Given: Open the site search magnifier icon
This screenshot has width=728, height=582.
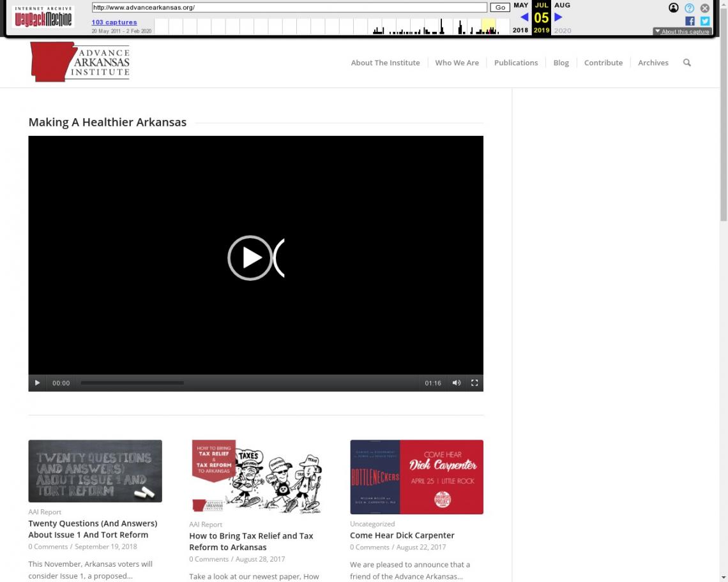Looking at the screenshot, I should tap(686, 63).
